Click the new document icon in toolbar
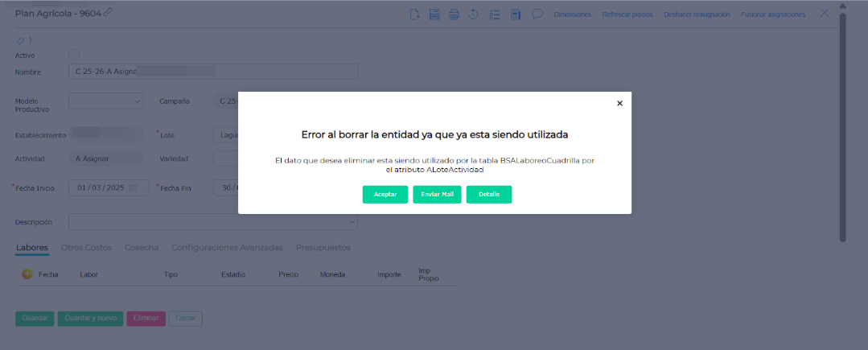The image size is (868, 350). pyautogui.click(x=414, y=14)
